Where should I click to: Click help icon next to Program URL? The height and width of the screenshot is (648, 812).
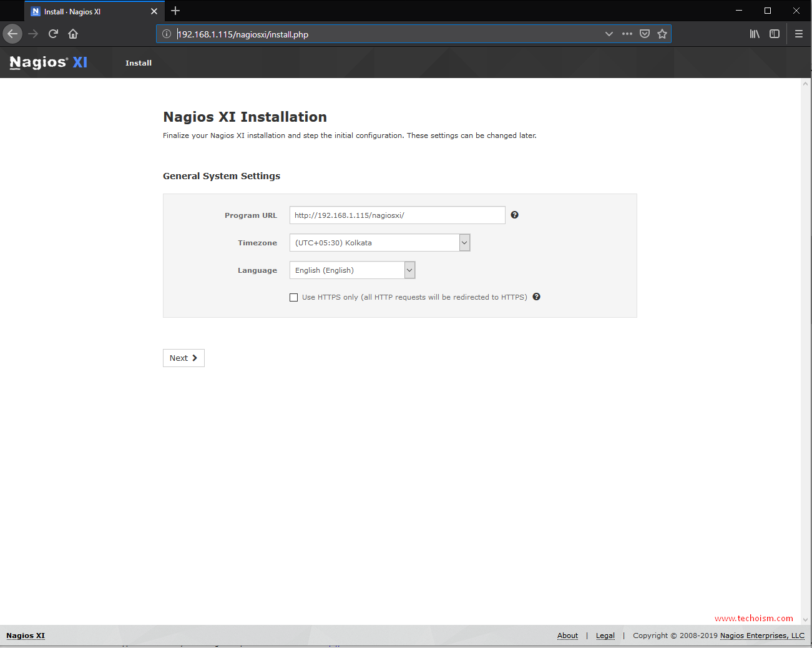[x=514, y=215]
